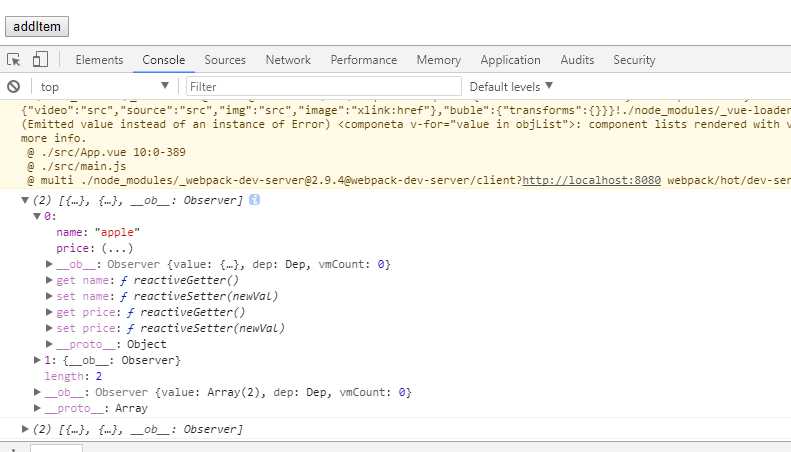
Task: Expand __ob__ Observer with value Array(2)
Action: [37, 392]
